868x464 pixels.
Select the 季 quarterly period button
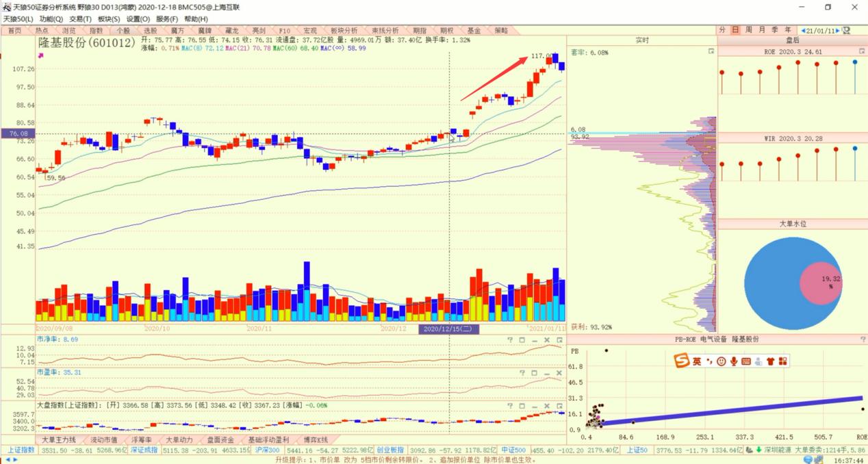(775, 30)
